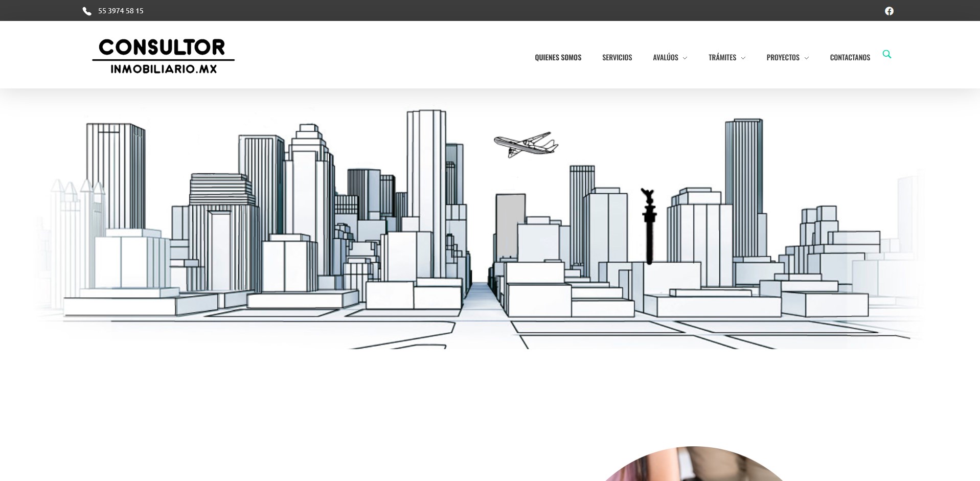Open the Facebook page icon
Image resolution: width=980 pixels, height=481 pixels.
[889, 11]
